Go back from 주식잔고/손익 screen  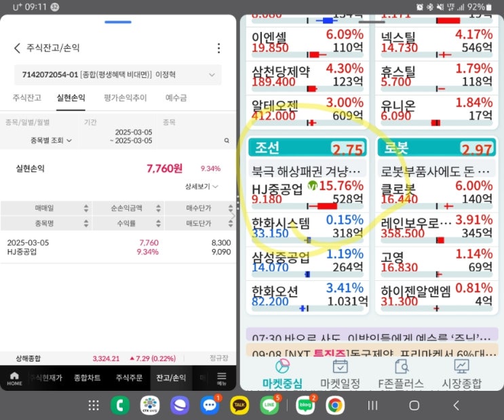click(18, 48)
